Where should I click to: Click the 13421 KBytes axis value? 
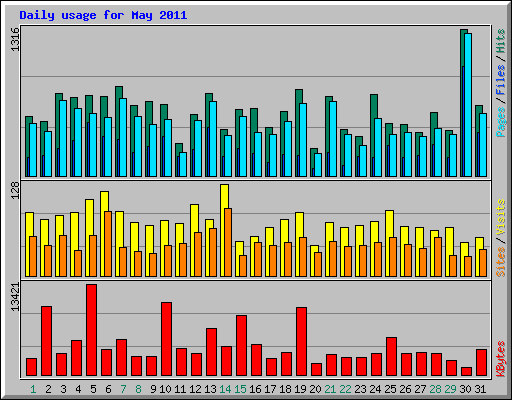tap(16, 297)
